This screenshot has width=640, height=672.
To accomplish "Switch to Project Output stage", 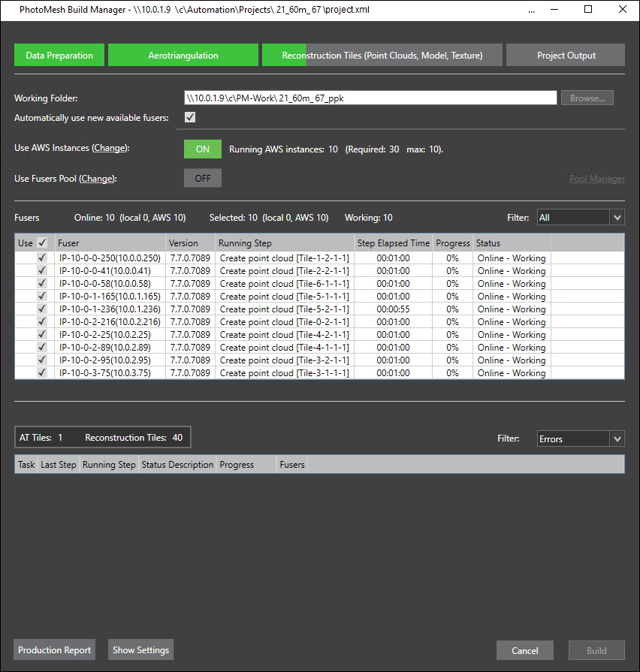I will pyautogui.click(x=566, y=56).
